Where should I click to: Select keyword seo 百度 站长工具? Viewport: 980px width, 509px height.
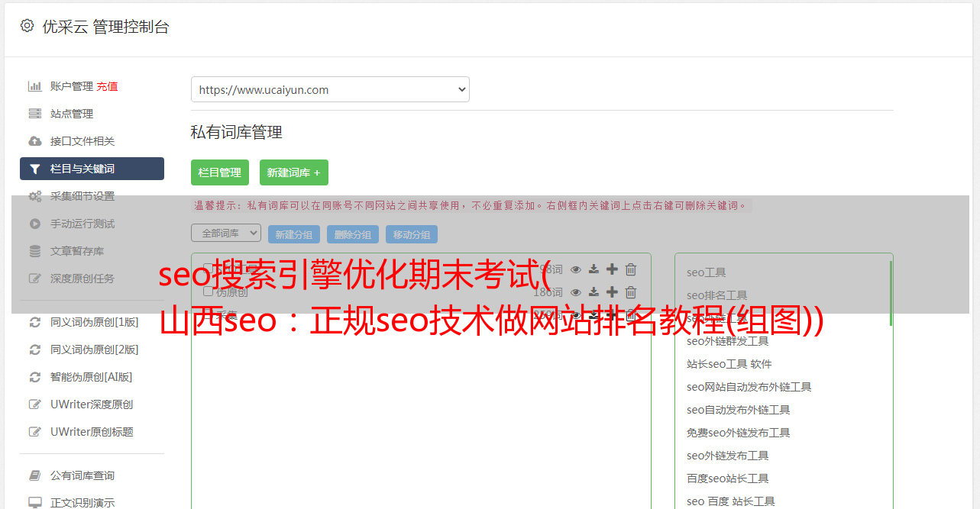pos(731,501)
